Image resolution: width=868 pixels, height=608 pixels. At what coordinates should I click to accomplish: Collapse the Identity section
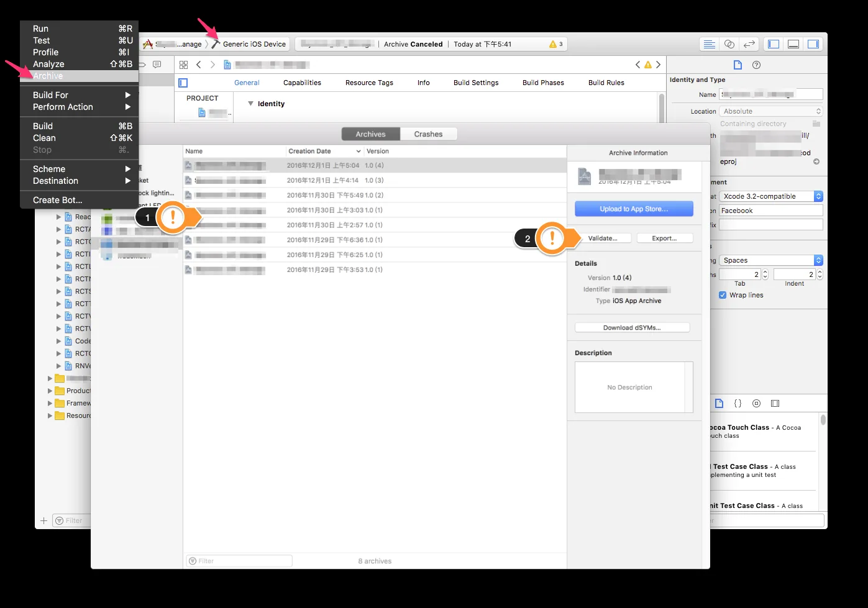(250, 104)
